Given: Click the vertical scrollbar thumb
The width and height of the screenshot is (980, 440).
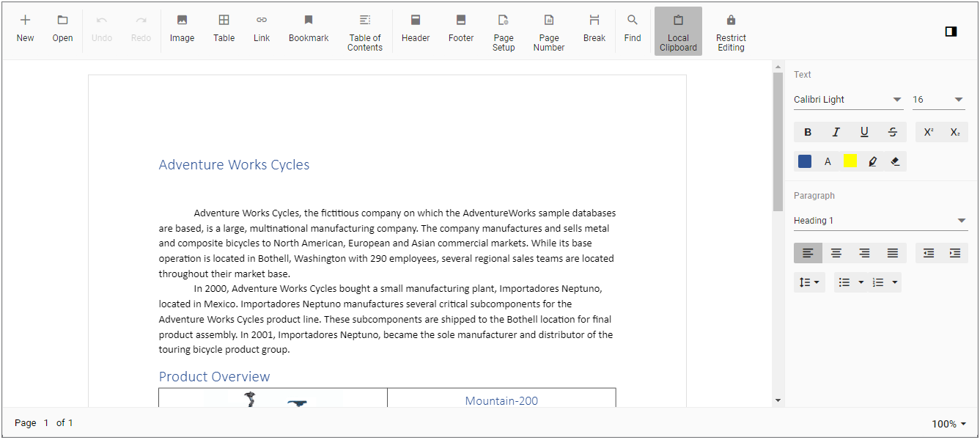Looking at the screenshot, I should tap(778, 142).
